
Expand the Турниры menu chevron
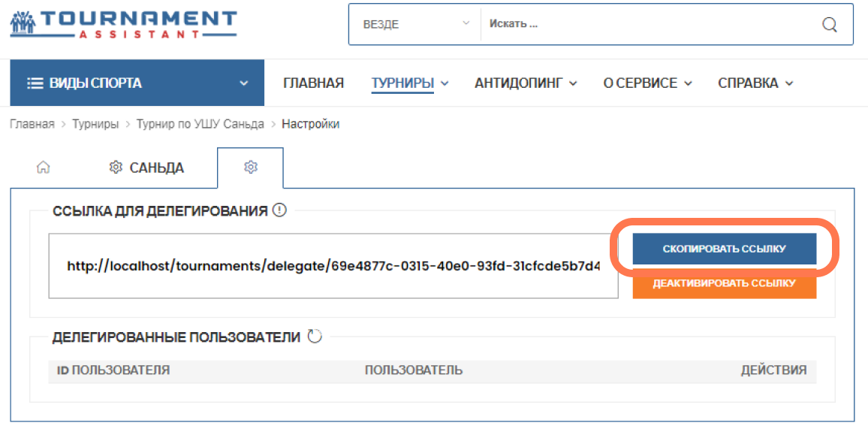pos(445,83)
